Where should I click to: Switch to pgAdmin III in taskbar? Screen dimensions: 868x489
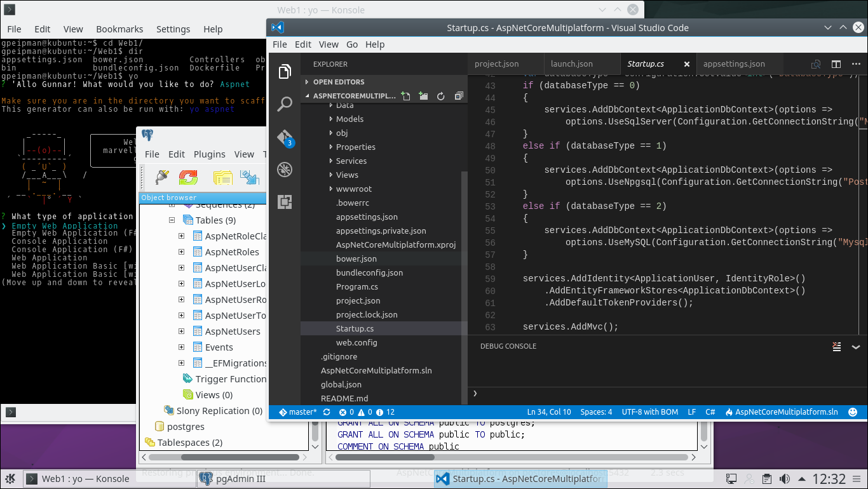[283, 479]
